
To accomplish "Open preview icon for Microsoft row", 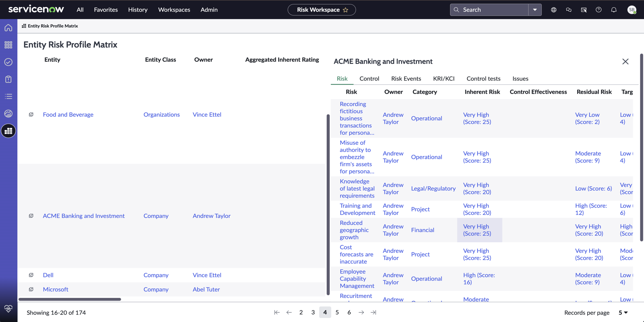I will pyautogui.click(x=31, y=289).
